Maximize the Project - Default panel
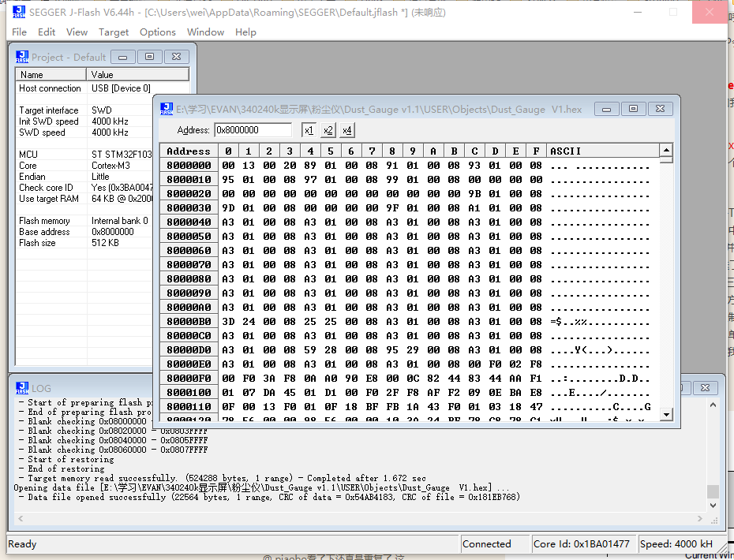Viewport: 734px width, 560px height. [x=150, y=57]
